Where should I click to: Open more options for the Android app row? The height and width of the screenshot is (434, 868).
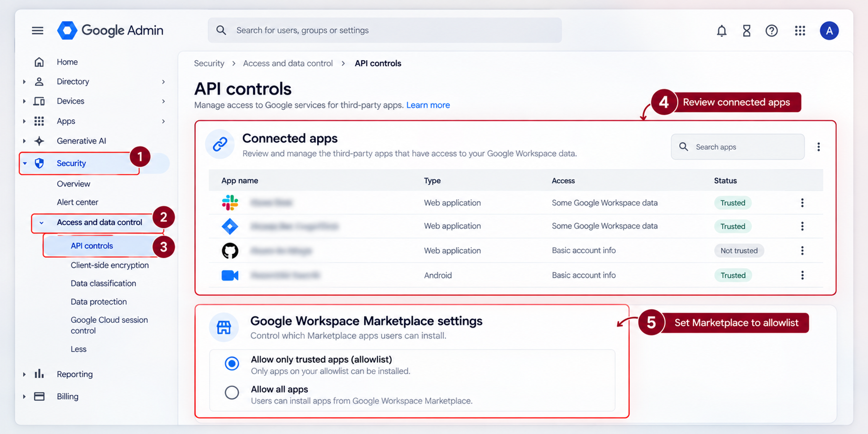point(802,275)
